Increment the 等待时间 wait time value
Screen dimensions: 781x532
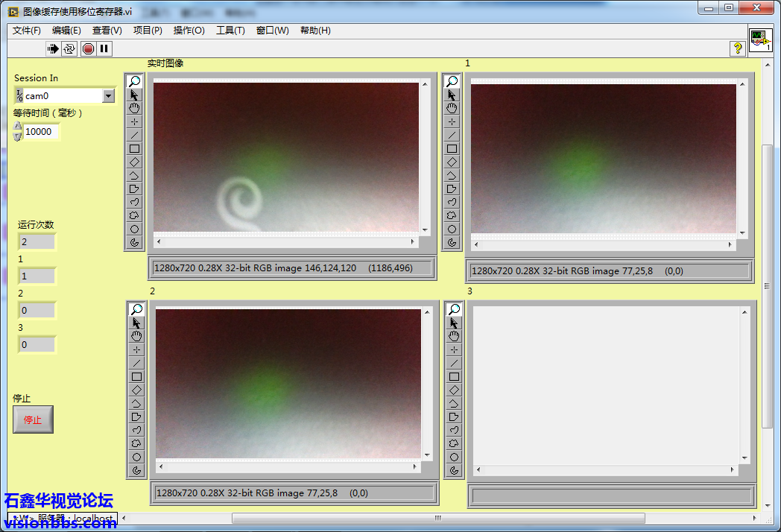[x=18, y=127]
